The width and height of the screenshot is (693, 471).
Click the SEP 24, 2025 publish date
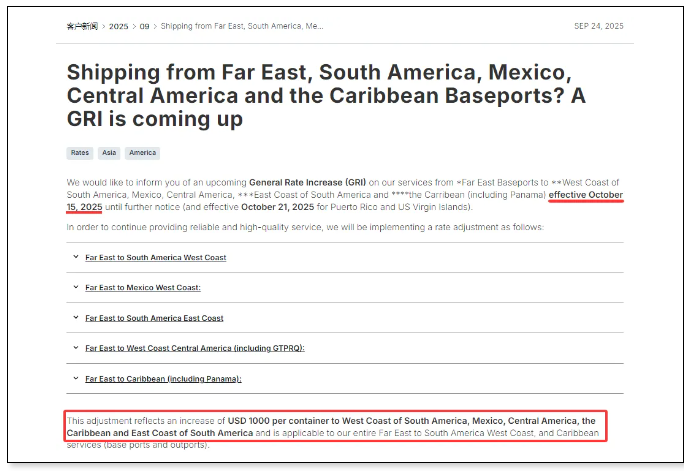click(598, 26)
